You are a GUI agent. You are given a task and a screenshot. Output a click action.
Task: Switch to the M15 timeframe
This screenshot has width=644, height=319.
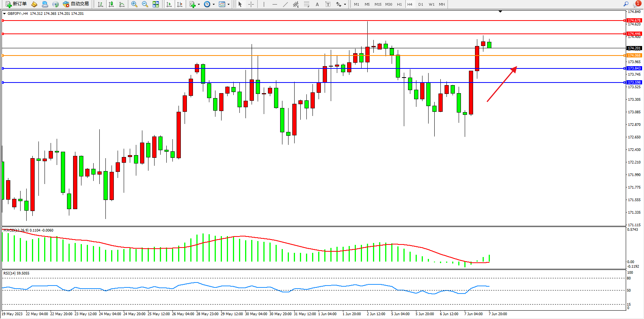(x=378, y=4)
